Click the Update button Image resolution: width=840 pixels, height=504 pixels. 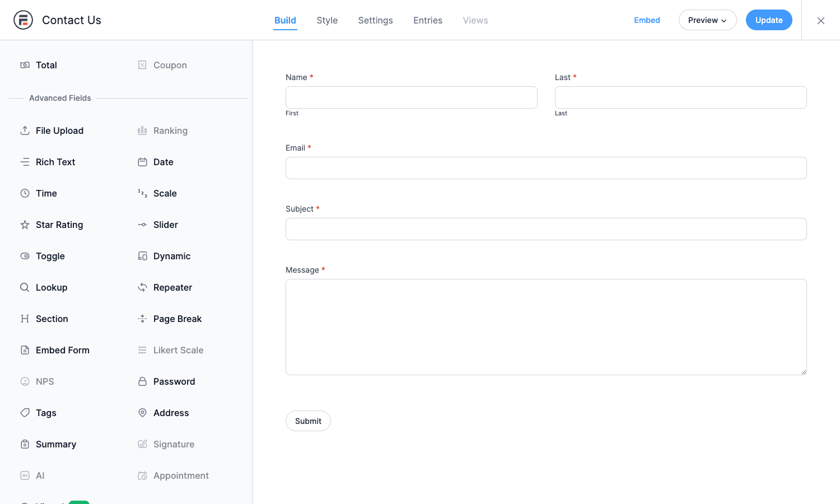(x=769, y=20)
